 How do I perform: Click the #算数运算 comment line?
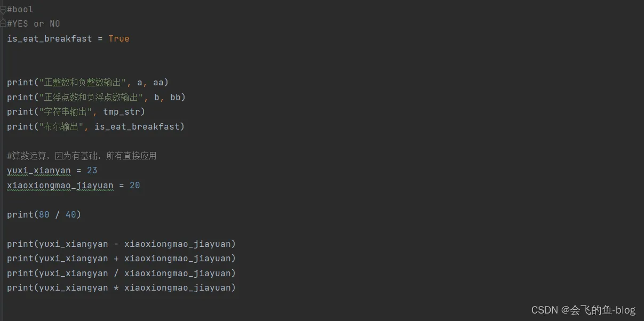81,156
